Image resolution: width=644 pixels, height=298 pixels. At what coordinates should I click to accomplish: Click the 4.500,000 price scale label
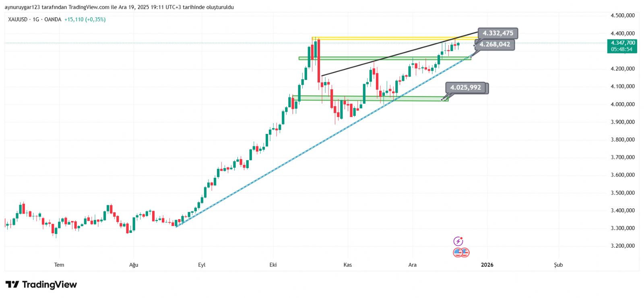coord(623,15)
